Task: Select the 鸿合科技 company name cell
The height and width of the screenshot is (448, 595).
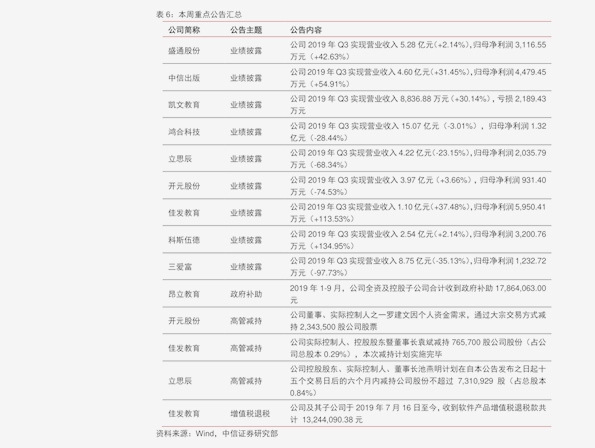Action: click(x=184, y=132)
